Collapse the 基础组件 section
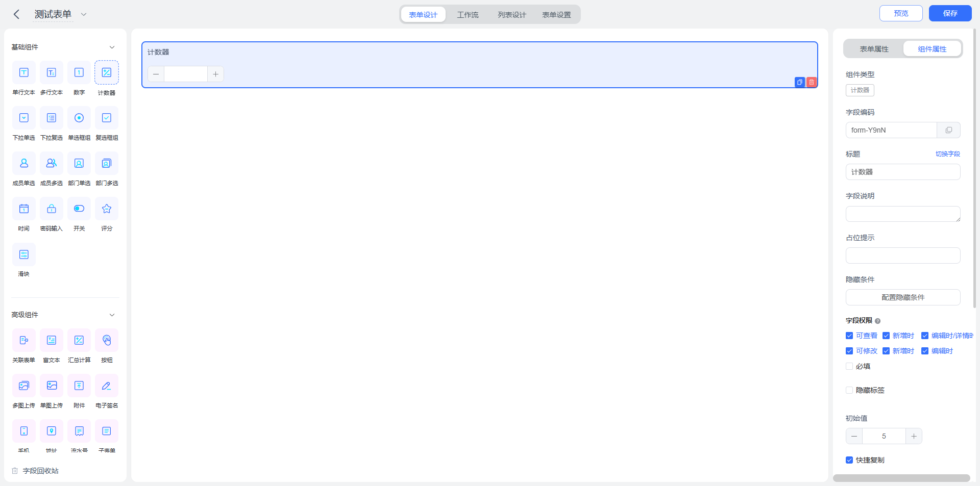980x486 pixels. coord(112,47)
